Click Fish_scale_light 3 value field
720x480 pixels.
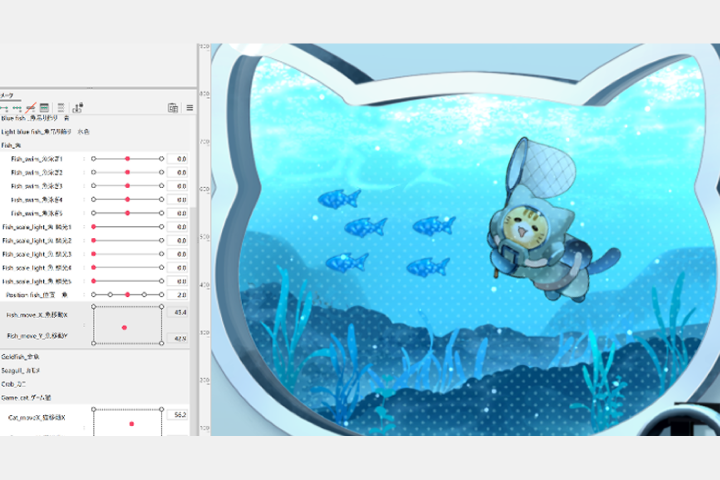[x=178, y=254]
